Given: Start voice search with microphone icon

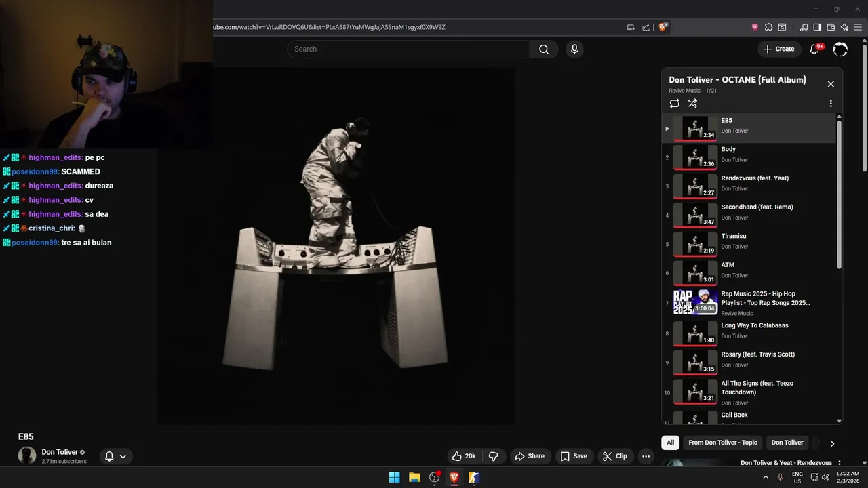Looking at the screenshot, I should [x=574, y=49].
